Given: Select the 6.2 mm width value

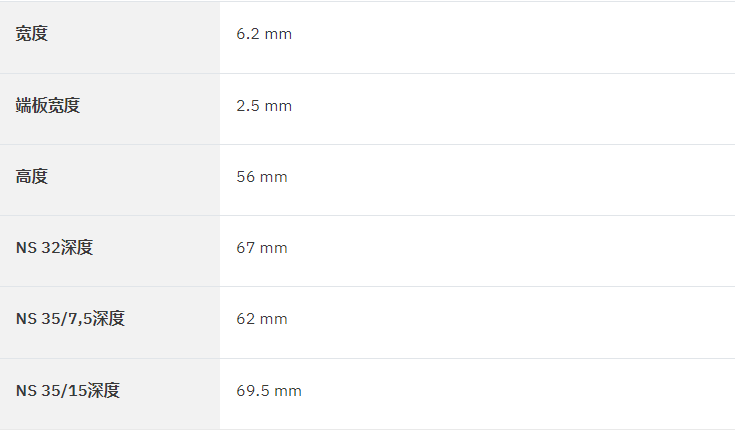Looking at the screenshot, I should (x=264, y=34).
